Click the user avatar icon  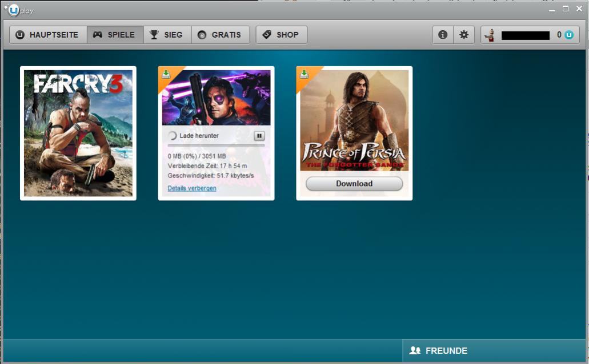coord(490,35)
